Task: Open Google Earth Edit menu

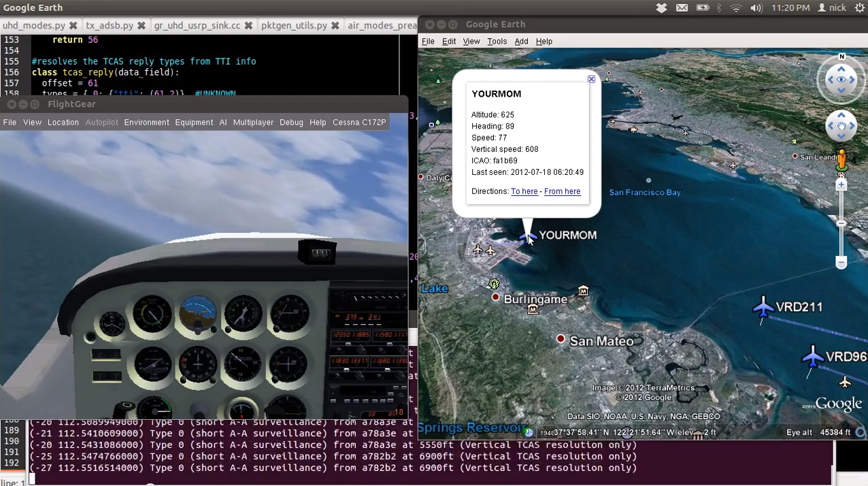Action: [x=449, y=42]
